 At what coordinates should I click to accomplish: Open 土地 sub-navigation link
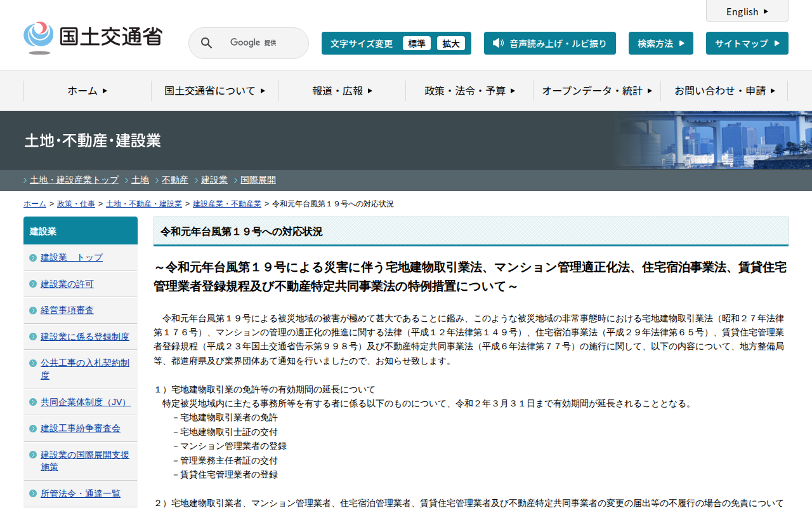[140, 180]
